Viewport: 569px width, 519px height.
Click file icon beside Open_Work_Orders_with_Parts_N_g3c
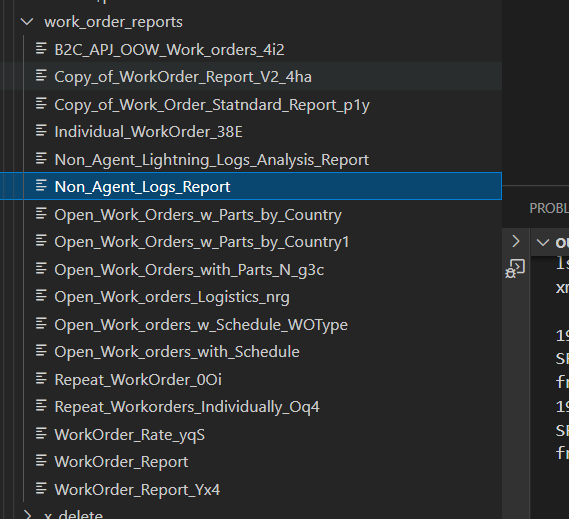click(x=41, y=269)
